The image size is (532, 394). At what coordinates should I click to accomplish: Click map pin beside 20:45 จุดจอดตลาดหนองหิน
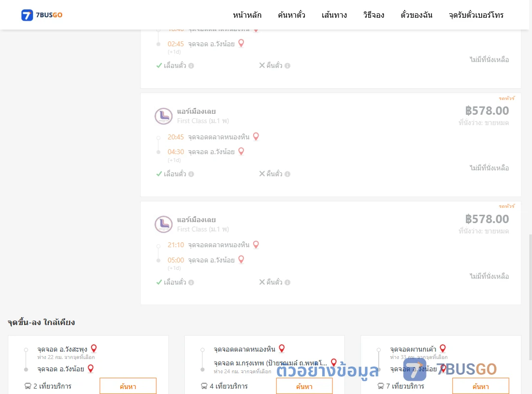click(256, 136)
